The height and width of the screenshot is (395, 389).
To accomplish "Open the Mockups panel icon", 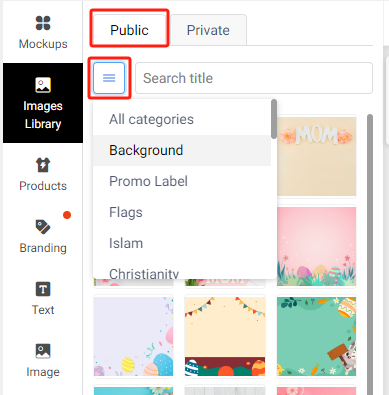I will click(x=43, y=23).
